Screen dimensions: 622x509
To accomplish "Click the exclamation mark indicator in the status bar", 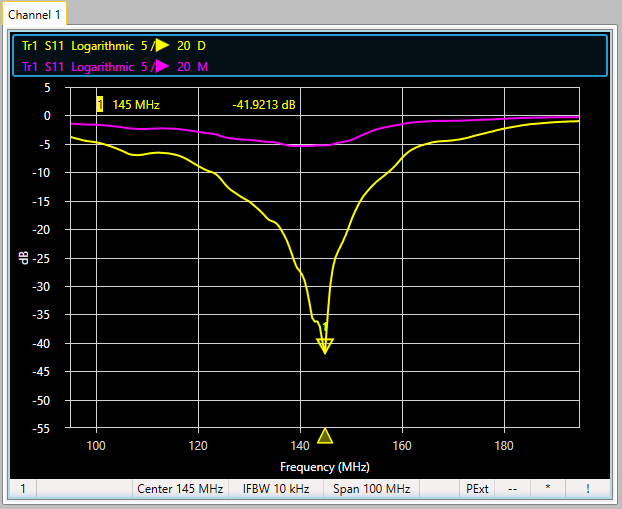I will (x=588, y=489).
